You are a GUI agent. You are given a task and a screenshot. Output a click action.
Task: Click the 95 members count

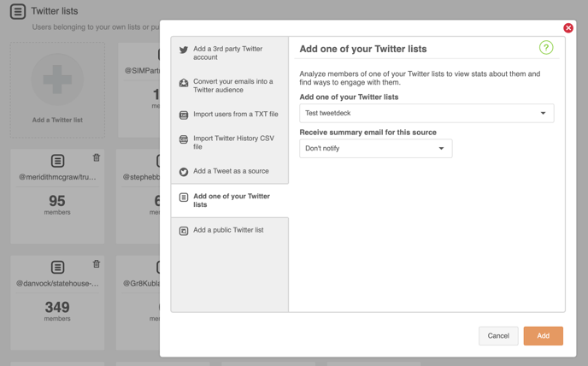pyautogui.click(x=57, y=201)
